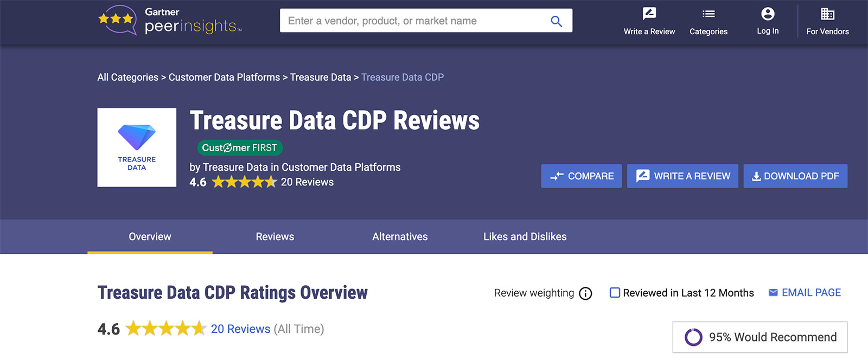Screen dimensions: 868x360
Task: Open the For Vendors building icon
Action: (828, 14)
